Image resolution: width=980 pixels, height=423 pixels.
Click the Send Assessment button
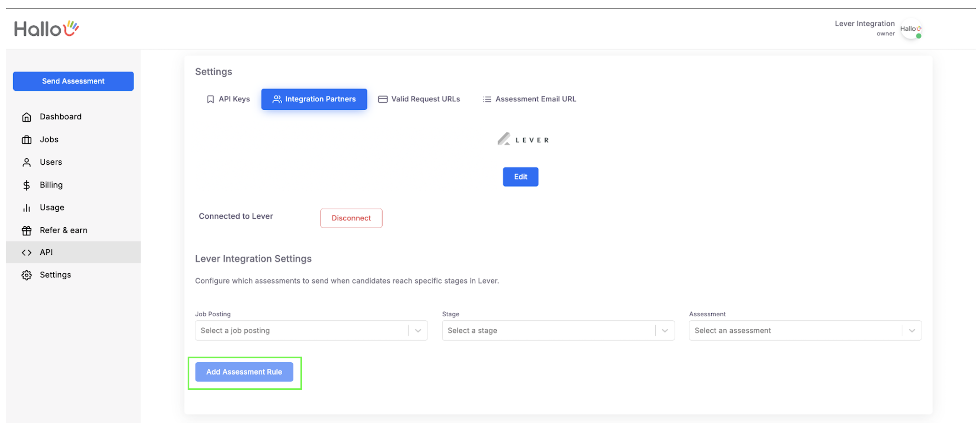73,81
